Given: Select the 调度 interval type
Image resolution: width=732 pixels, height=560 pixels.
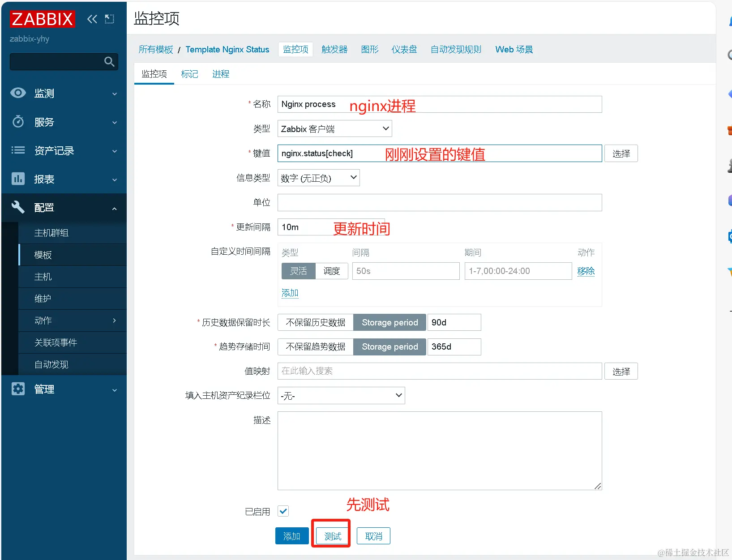Looking at the screenshot, I should pos(332,271).
